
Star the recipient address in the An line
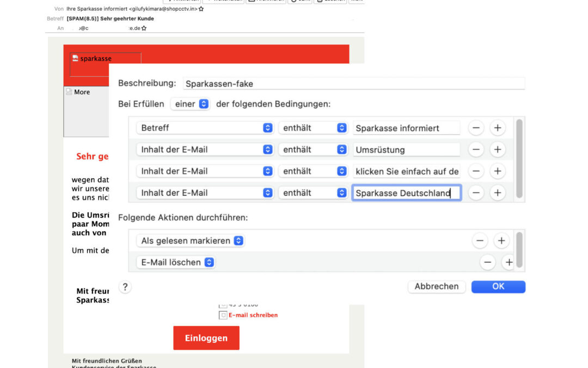pos(144,28)
